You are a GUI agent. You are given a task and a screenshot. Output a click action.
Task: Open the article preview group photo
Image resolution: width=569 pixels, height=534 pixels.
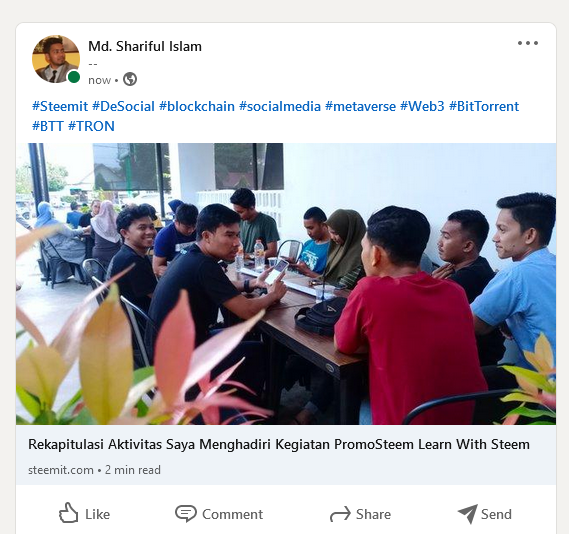click(x=286, y=284)
